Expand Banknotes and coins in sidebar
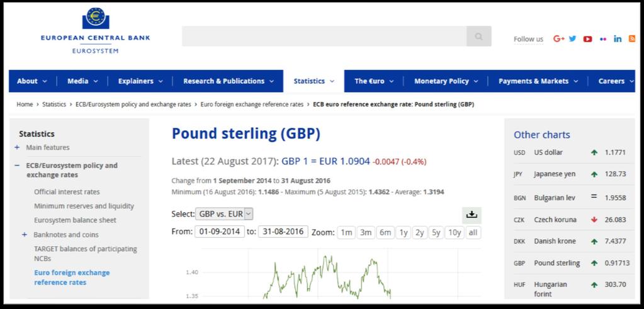This screenshot has height=309, width=644. tap(24, 235)
